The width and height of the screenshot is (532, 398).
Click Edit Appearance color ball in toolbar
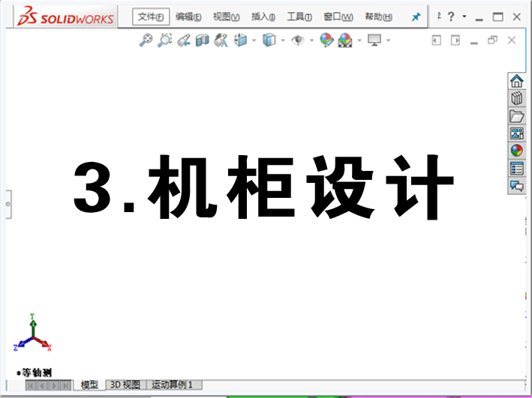[x=326, y=40]
